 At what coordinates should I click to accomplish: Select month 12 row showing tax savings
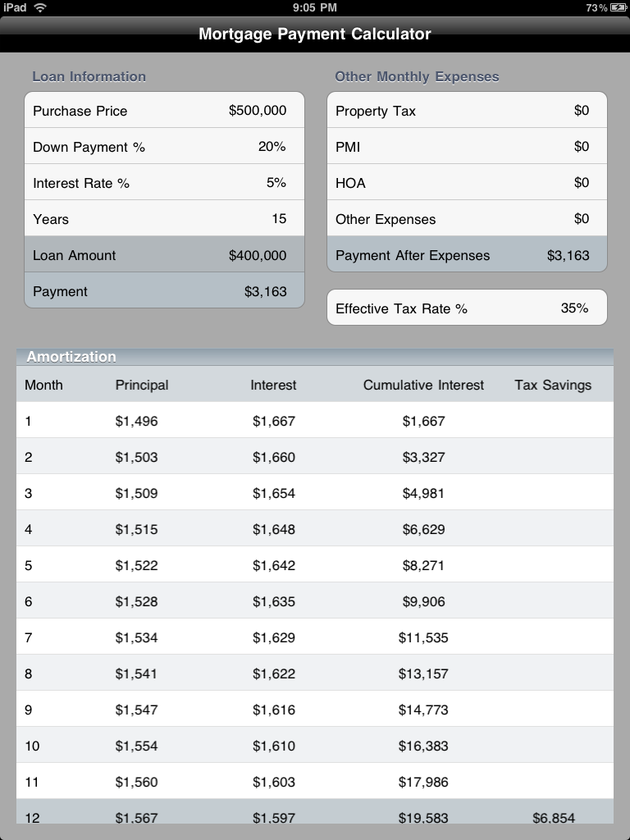coord(315,817)
